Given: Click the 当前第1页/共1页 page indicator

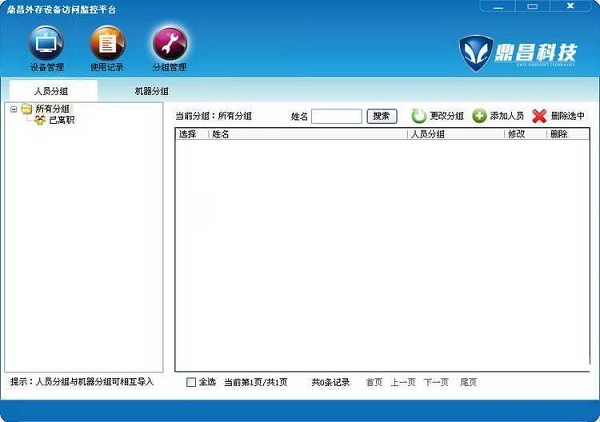Looking at the screenshot, I should click(x=256, y=382).
